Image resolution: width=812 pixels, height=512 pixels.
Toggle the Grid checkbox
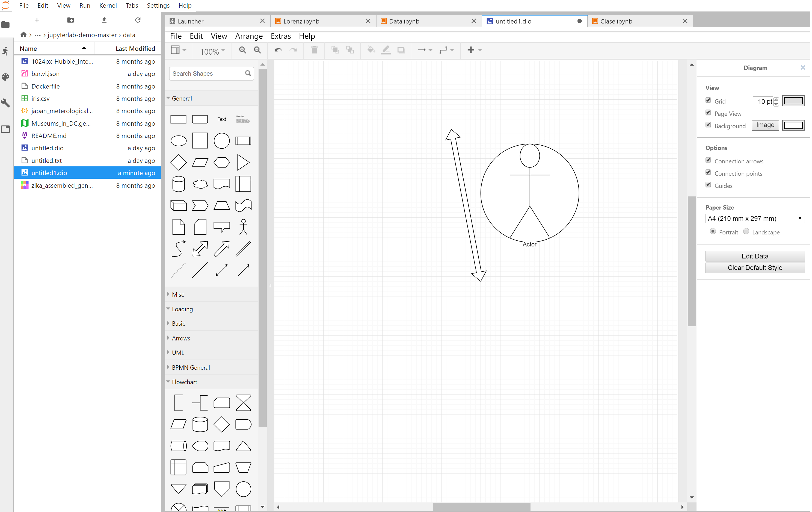[x=708, y=101]
